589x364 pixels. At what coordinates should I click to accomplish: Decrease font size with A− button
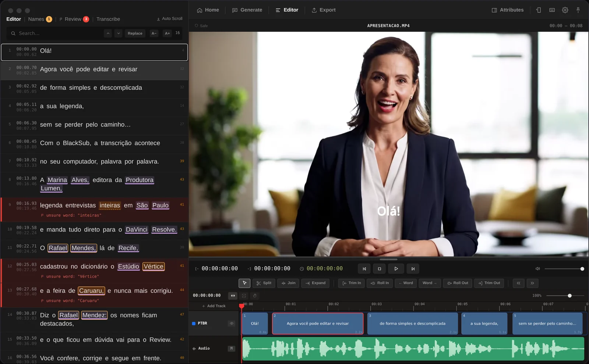point(154,33)
